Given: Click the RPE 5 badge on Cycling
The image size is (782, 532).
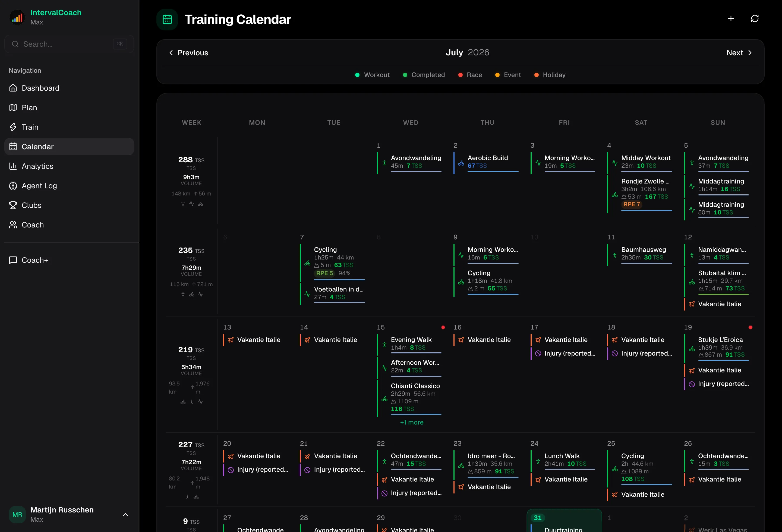Looking at the screenshot, I should (x=324, y=273).
